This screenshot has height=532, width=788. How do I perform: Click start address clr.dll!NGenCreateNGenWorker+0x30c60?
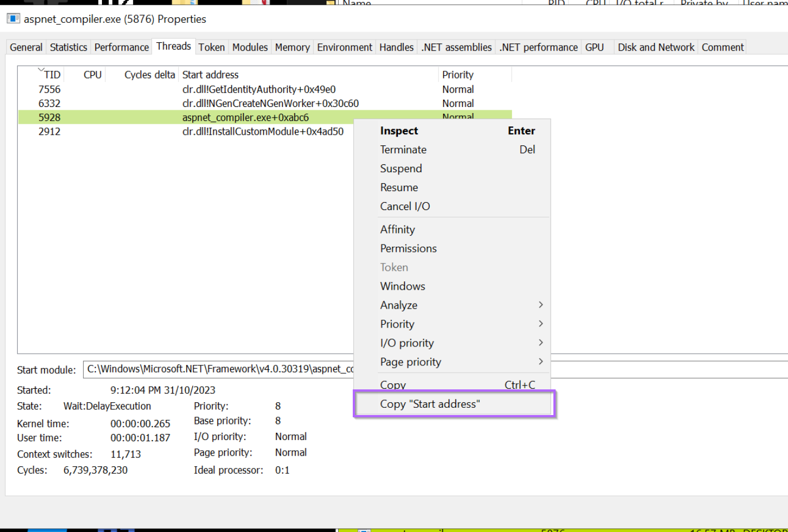pos(270,103)
